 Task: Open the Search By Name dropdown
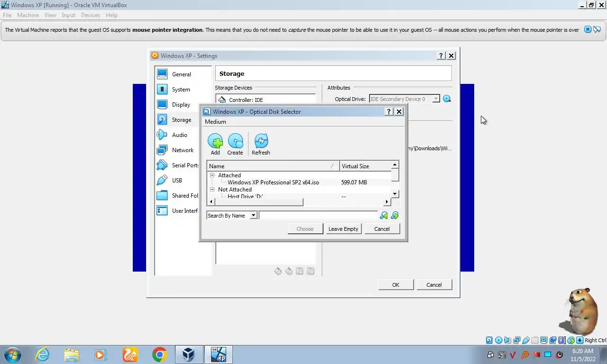click(x=232, y=216)
